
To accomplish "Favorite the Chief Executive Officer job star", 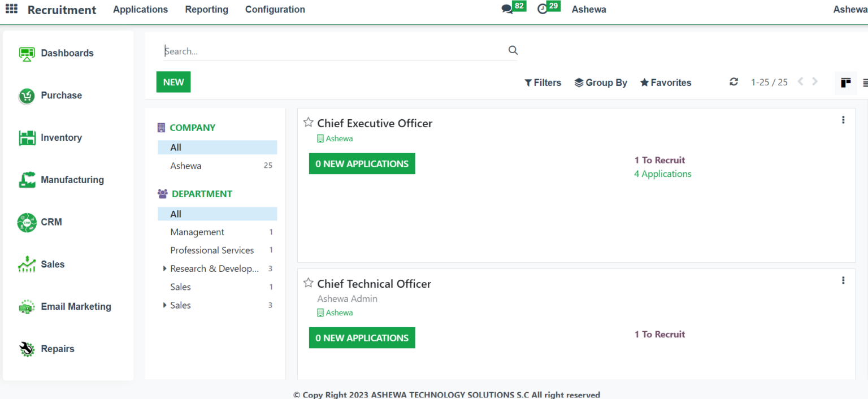I will pos(309,123).
